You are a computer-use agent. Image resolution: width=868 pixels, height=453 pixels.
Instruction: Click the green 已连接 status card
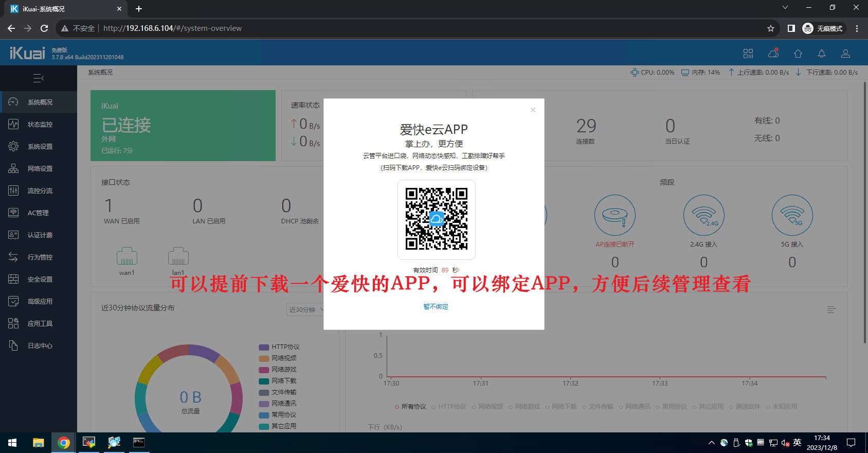coord(183,126)
